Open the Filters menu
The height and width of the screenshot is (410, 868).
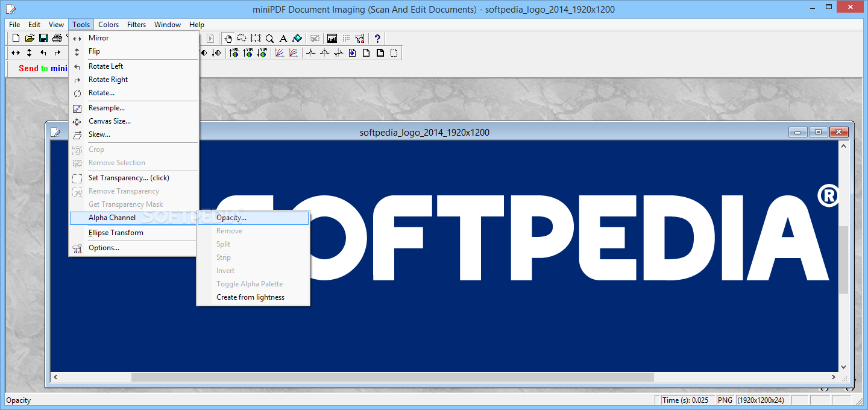point(136,25)
